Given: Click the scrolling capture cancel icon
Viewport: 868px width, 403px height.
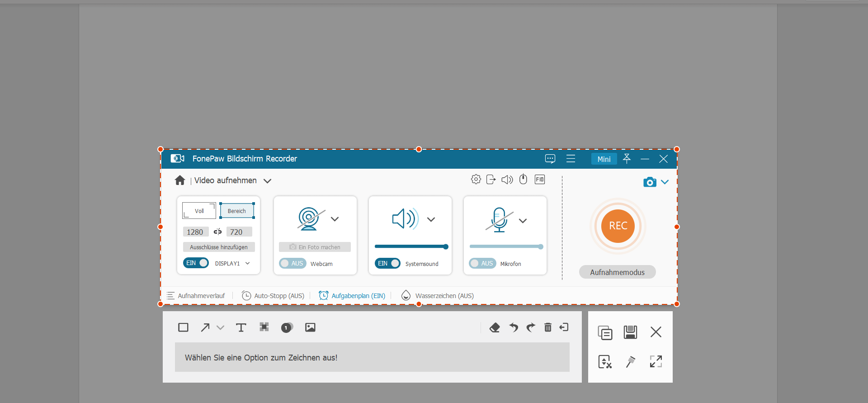Looking at the screenshot, I should coord(605,361).
